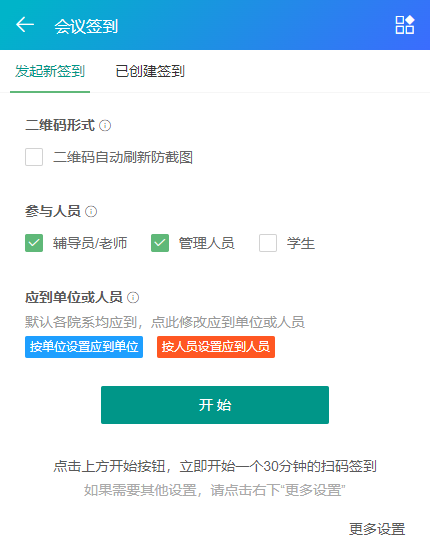Click 按人员设置应到人员 orange button

216,347
